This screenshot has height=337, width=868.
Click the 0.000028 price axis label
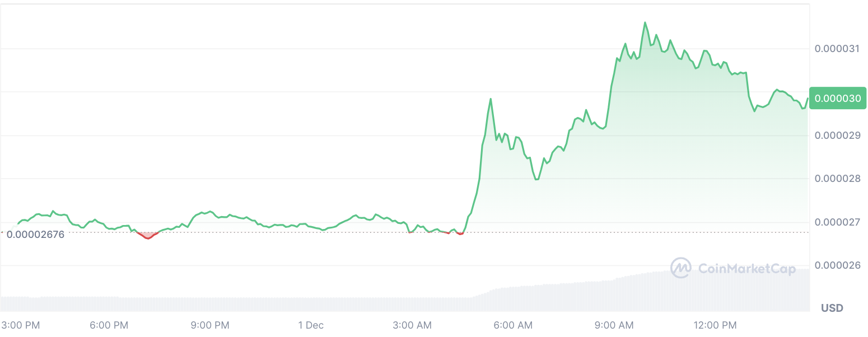coord(837,179)
